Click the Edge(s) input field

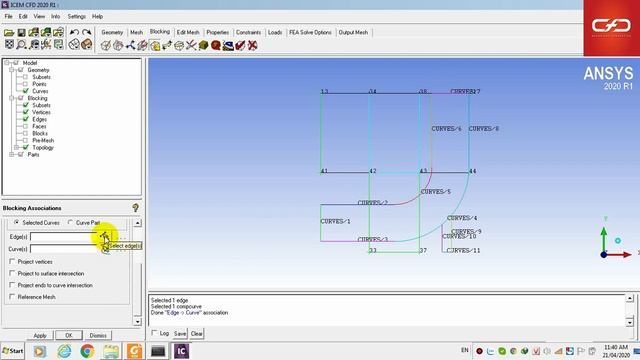[64, 237]
